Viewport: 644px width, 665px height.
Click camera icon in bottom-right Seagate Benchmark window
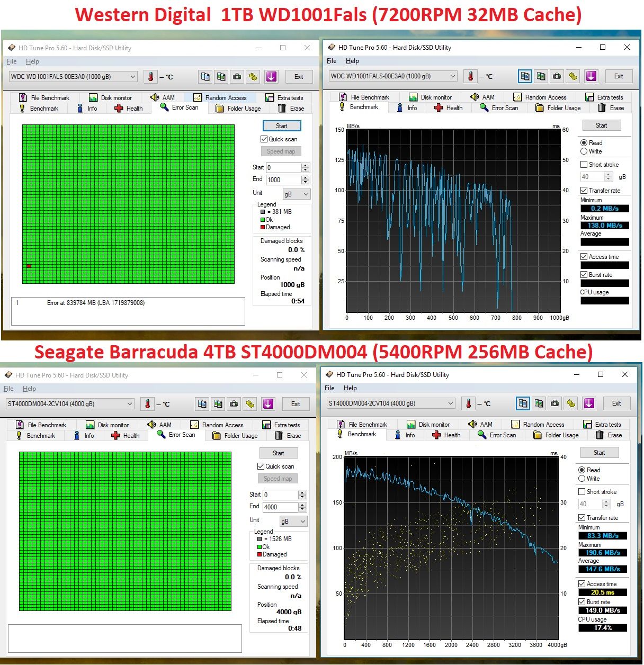(554, 403)
